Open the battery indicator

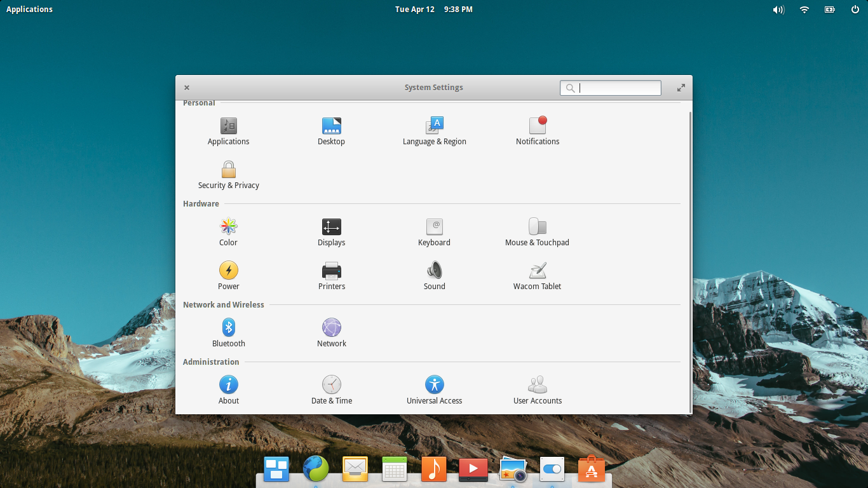coord(830,10)
